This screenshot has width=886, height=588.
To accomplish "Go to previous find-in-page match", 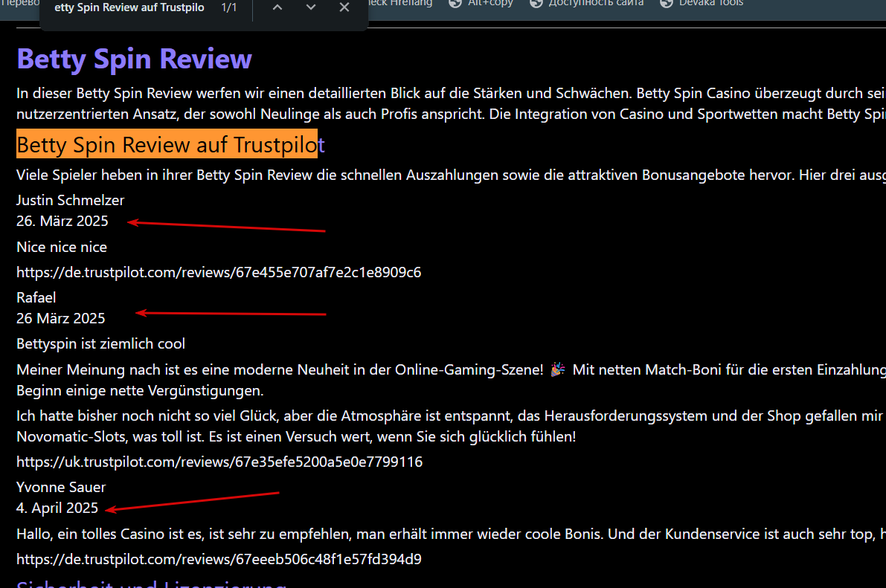I will (x=277, y=7).
